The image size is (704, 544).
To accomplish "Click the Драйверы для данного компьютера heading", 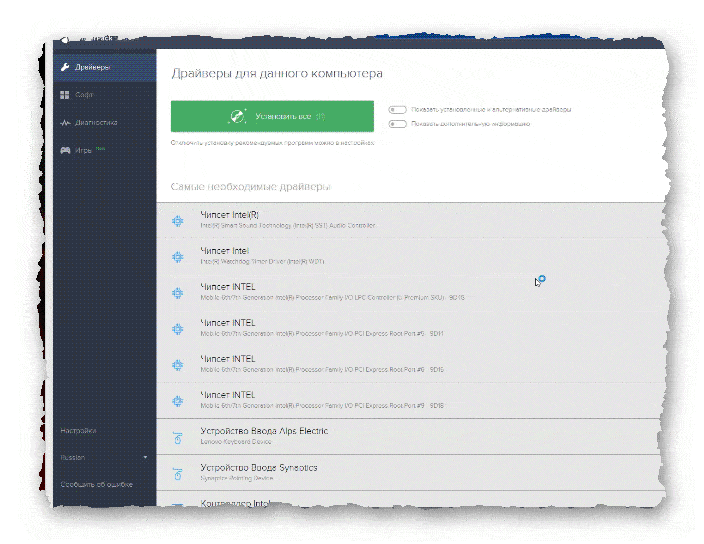I will click(x=277, y=74).
